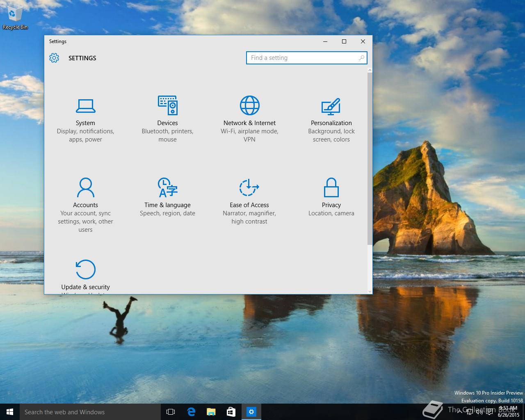
Task: Open Task View from the taskbar
Action: pos(171,412)
